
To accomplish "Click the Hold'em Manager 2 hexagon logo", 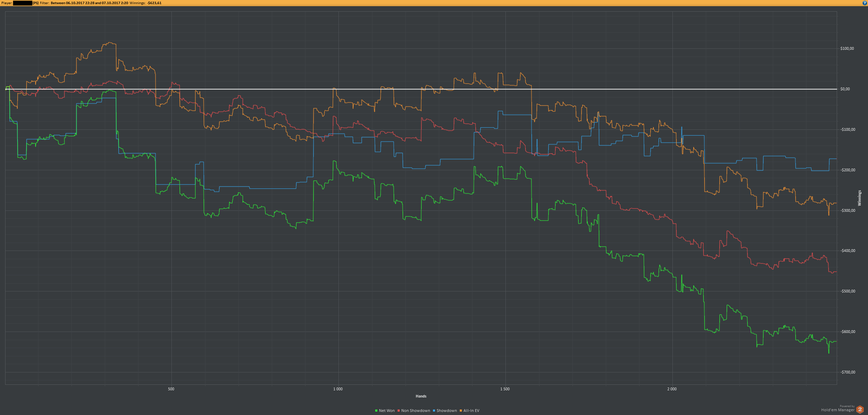I will click(860, 410).
